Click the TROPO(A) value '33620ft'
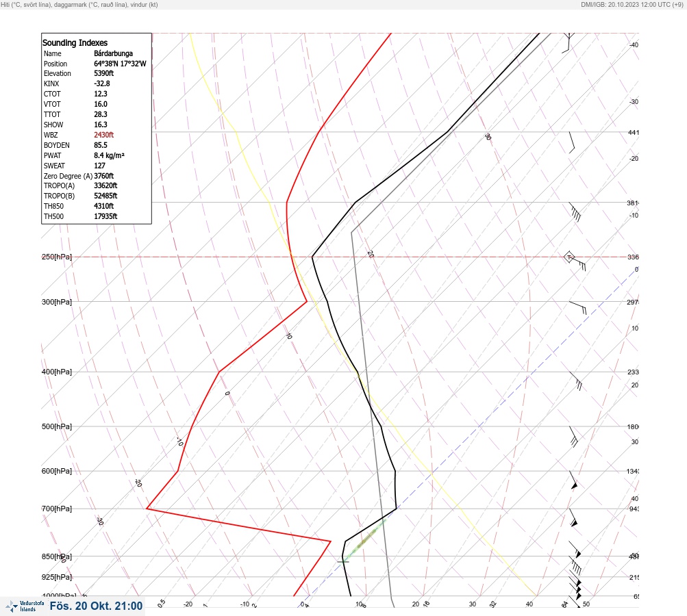Screen dimensions: 687x616 pos(105,185)
